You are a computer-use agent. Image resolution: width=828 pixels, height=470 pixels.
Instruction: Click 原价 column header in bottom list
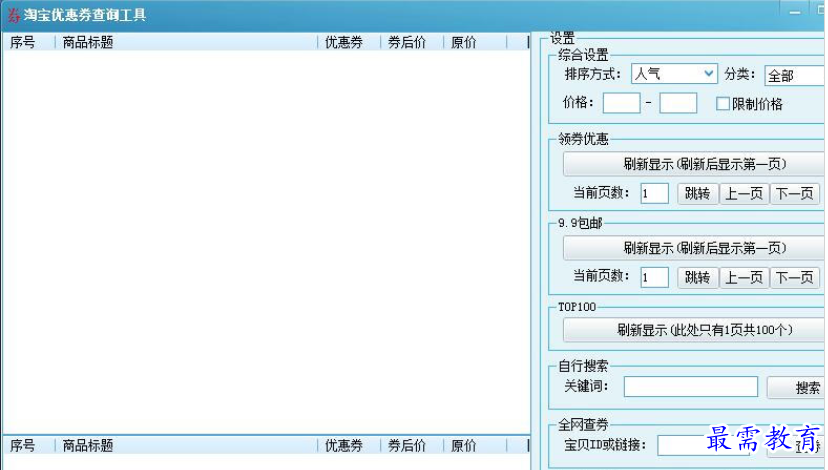tap(475, 445)
